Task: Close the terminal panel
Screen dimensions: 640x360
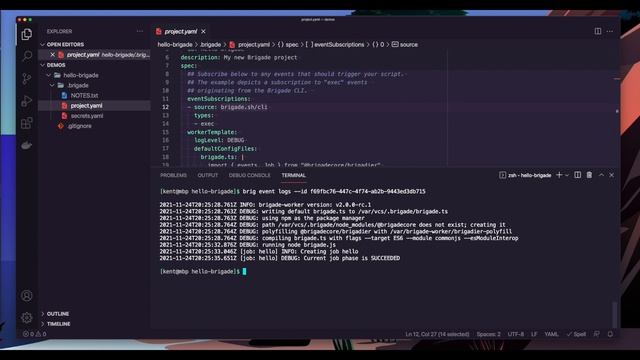Action: 611,175
